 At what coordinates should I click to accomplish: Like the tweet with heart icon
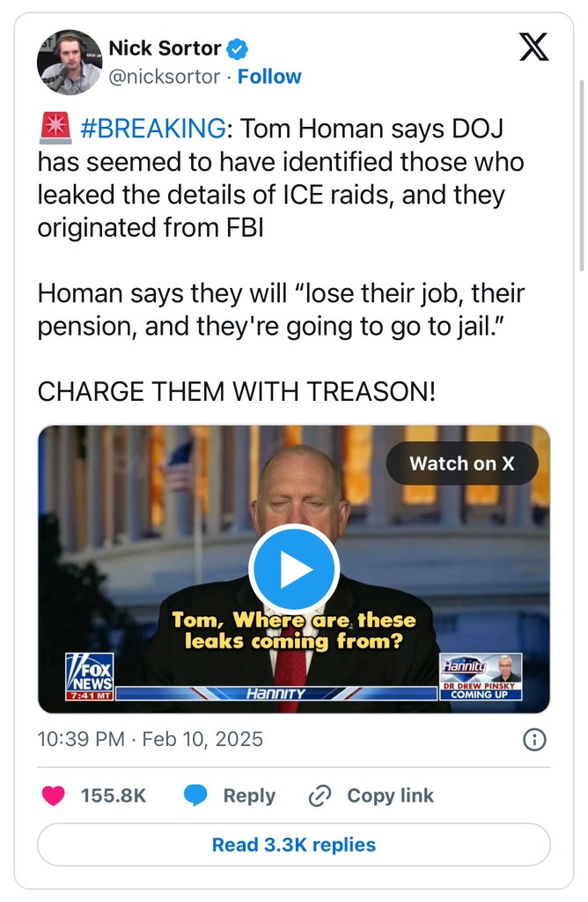54,795
